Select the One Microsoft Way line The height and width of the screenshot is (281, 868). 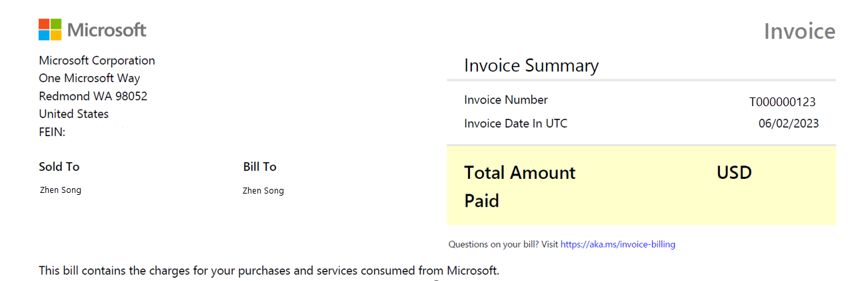click(89, 78)
